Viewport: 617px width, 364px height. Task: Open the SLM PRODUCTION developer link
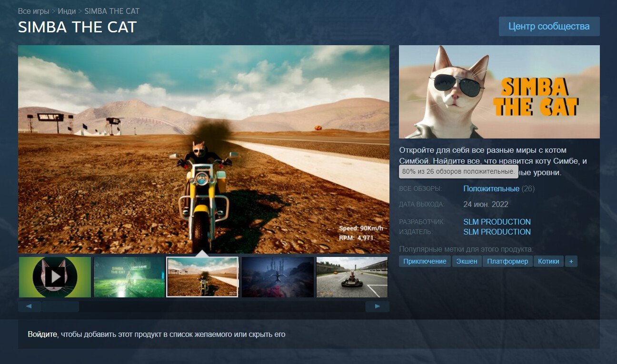click(497, 222)
